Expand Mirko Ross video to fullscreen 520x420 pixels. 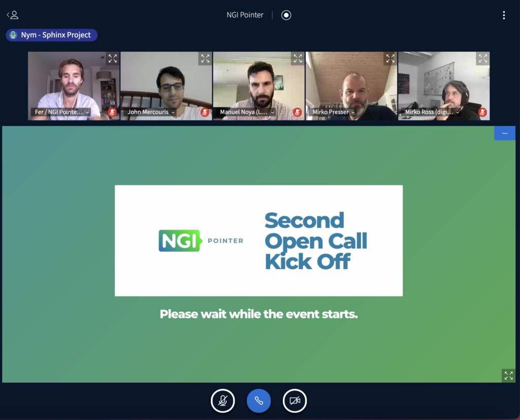tap(482, 58)
